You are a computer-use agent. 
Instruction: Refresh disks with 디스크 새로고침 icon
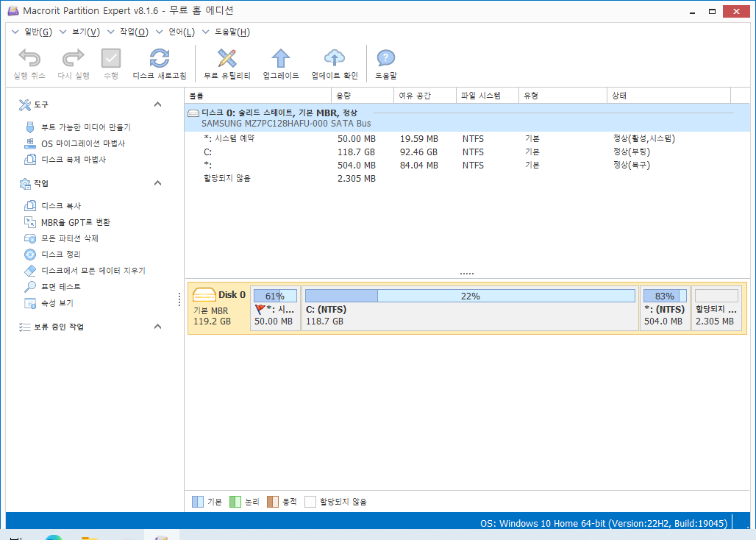pos(160,58)
